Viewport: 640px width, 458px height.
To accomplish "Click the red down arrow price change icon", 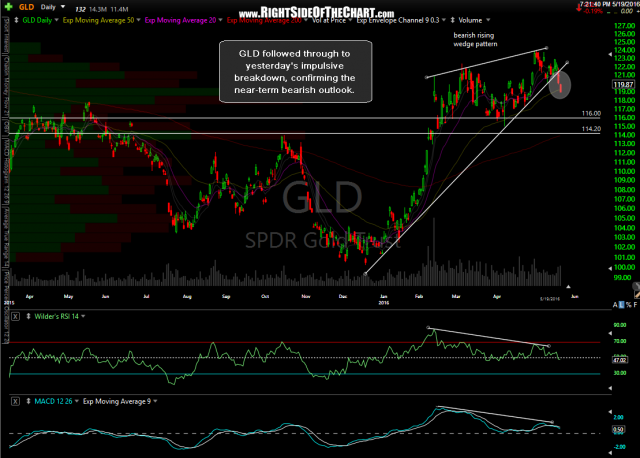I will coord(579,8).
